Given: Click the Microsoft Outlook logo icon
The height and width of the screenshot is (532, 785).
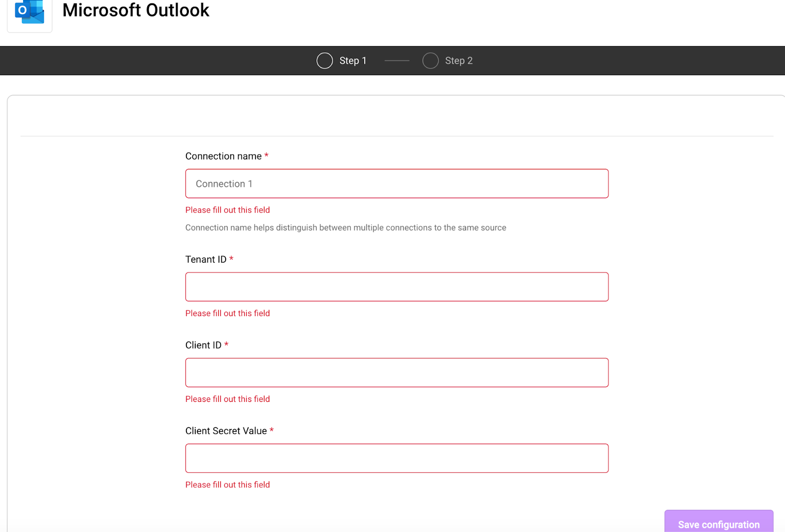Looking at the screenshot, I should pyautogui.click(x=29, y=12).
